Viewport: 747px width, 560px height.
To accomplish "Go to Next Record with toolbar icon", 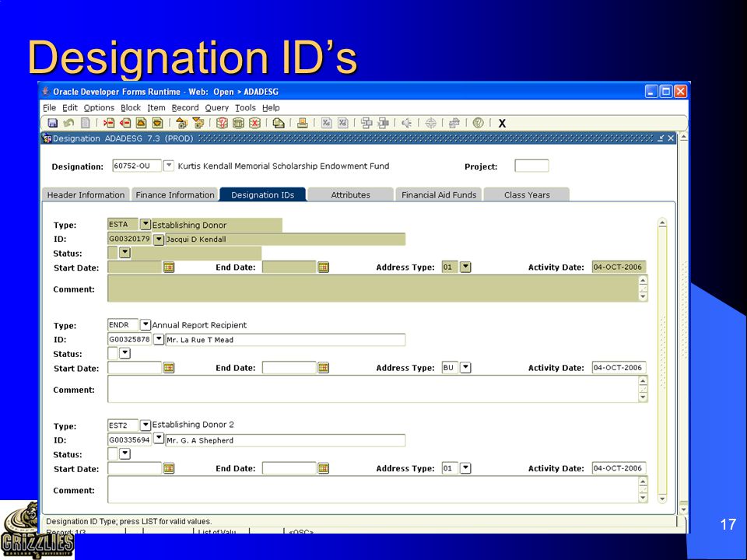I will (157, 123).
